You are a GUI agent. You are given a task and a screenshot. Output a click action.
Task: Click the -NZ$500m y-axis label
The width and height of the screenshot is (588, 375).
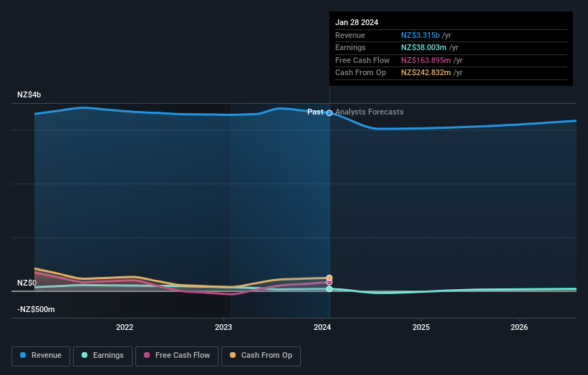pyautogui.click(x=36, y=309)
